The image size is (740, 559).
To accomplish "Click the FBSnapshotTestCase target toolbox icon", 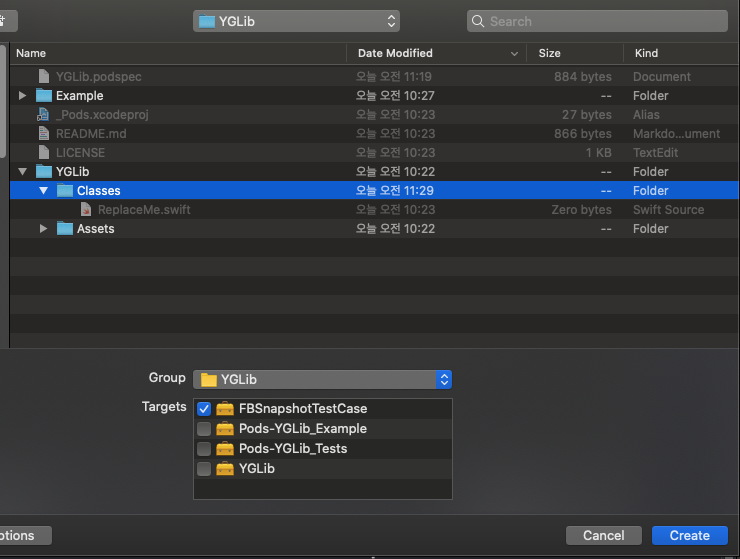I will 225,408.
